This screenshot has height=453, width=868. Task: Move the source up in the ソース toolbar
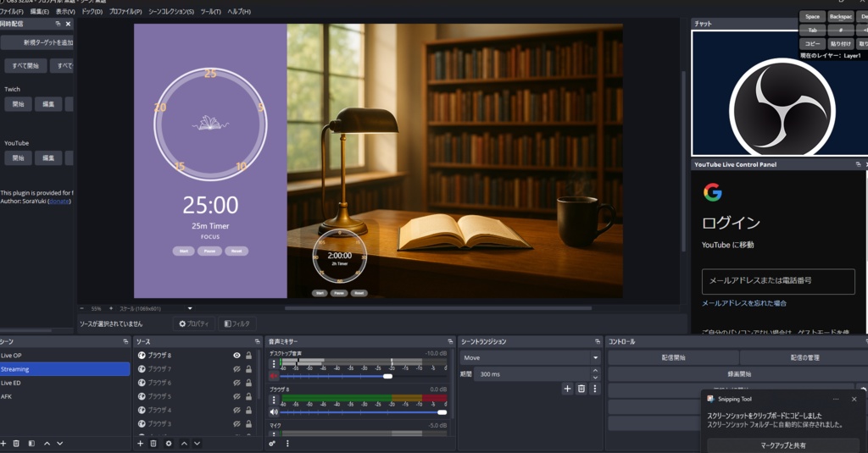(184, 444)
